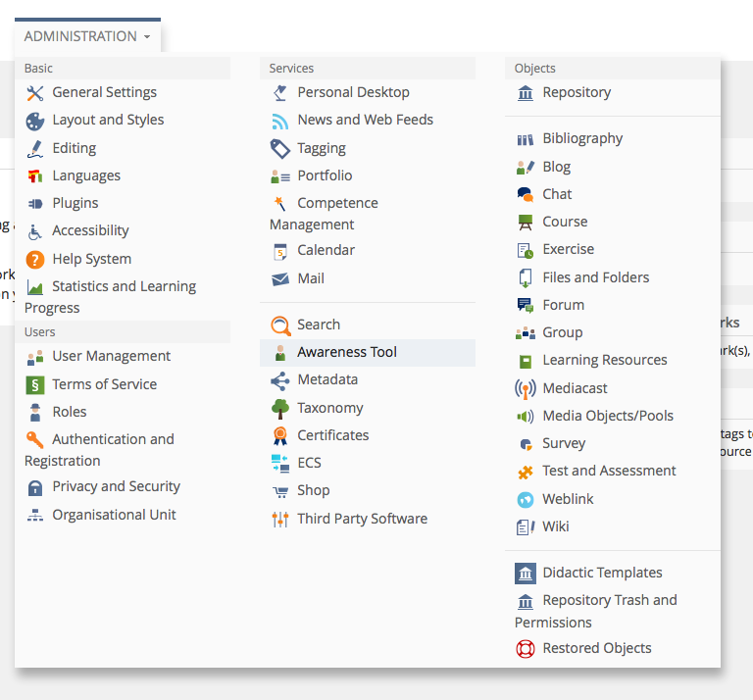Viewport: 753px width, 700px height.
Task: Click the General Settings wrench icon
Action: coord(35,93)
